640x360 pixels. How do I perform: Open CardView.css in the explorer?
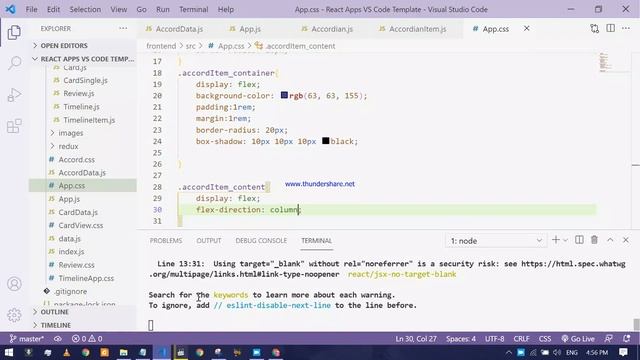click(x=80, y=225)
